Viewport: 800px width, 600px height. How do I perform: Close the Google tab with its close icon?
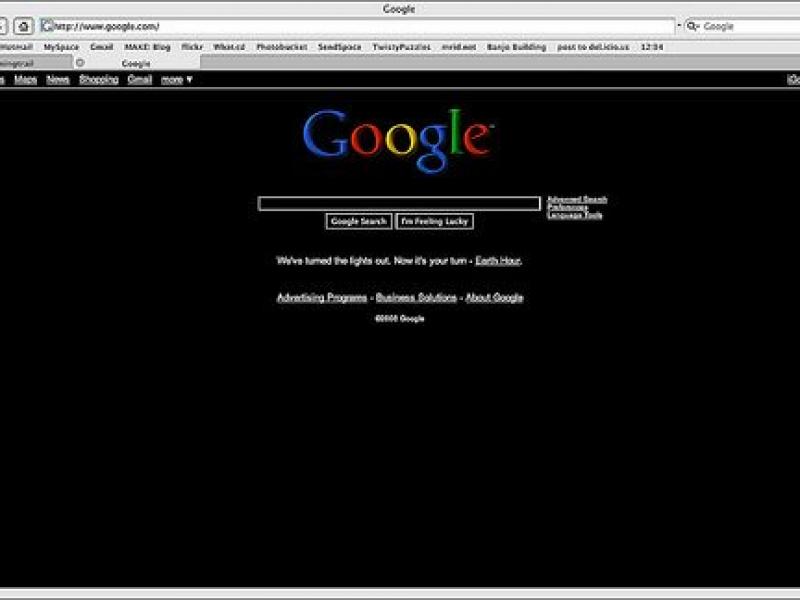click(80, 63)
